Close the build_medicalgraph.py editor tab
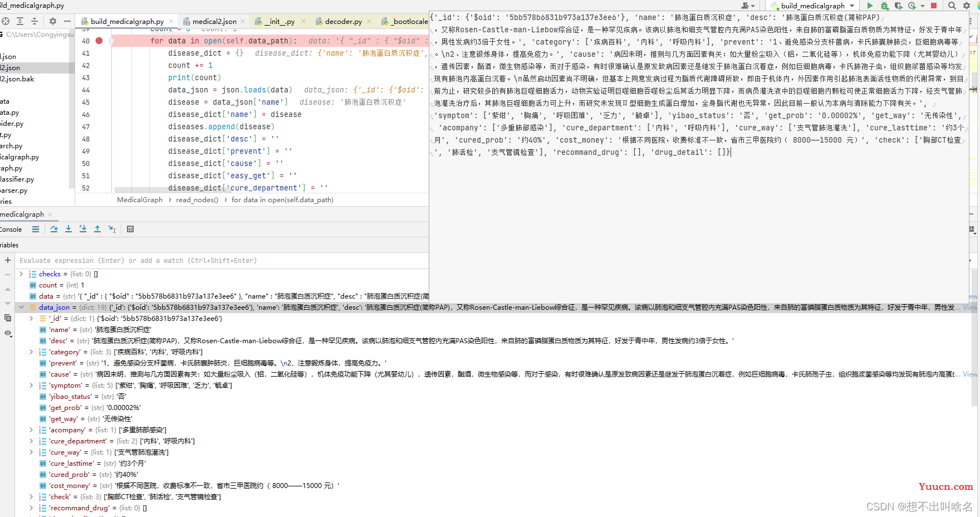 [171, 21]
